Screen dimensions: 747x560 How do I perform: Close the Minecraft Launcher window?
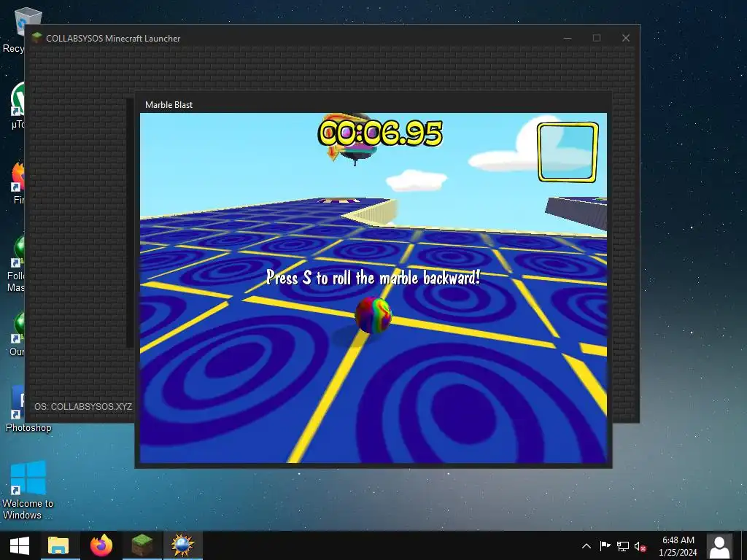625,38
